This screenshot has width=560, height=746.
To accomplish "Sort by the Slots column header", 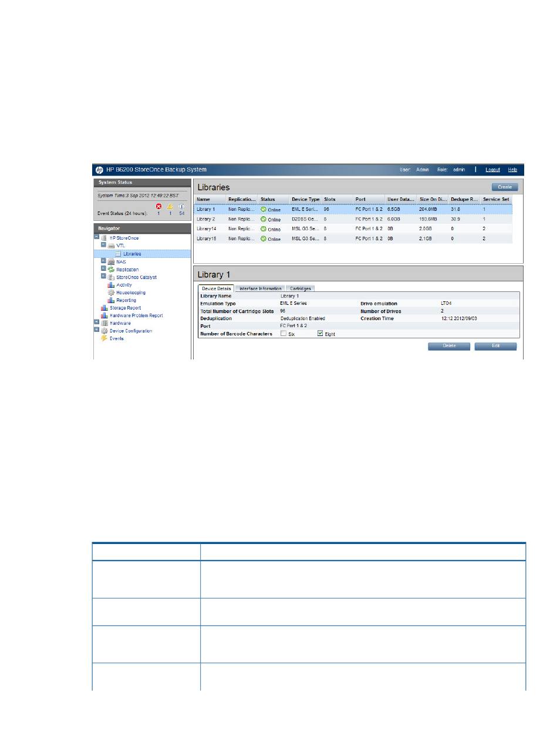I will [338, 199].
